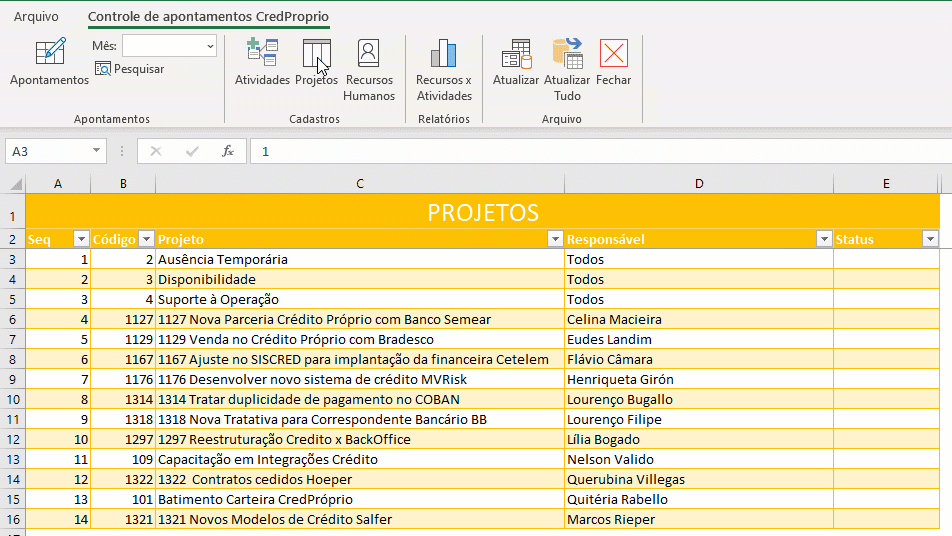Select row 16 header
The height and width of the screenshot is (536, 952).
point(13,520)
